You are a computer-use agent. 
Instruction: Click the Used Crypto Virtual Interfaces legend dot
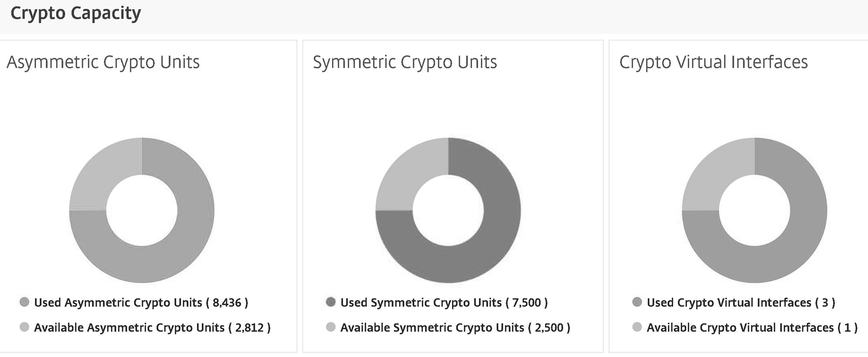click(x=637, y=302)
